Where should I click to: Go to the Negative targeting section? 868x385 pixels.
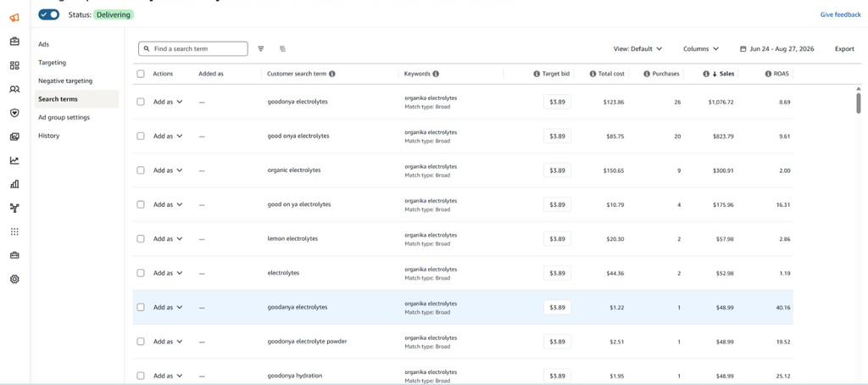click(x=65, y=81)
